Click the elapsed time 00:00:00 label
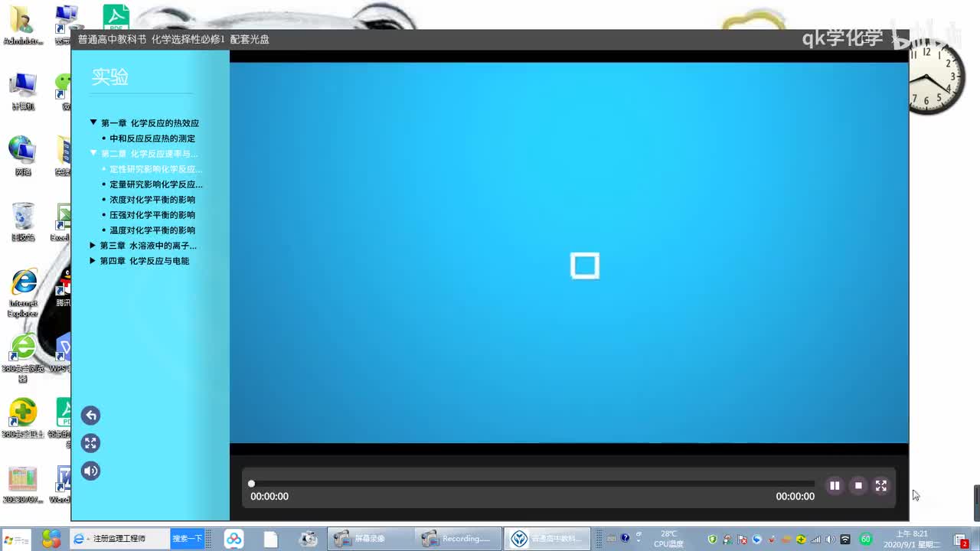The width and height of the screenshot is (980, 551). (269, 497)
